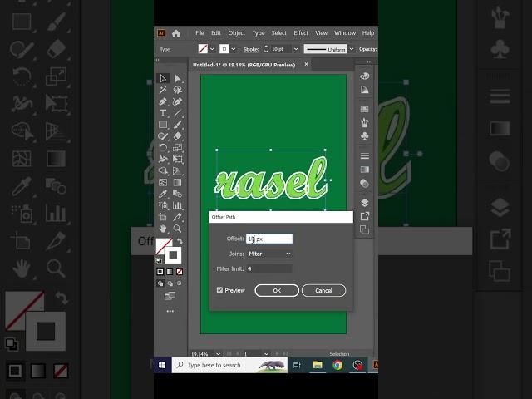Reset default fill and stroke
This screenshot has height=399, width=532.
tap(159, 260)
